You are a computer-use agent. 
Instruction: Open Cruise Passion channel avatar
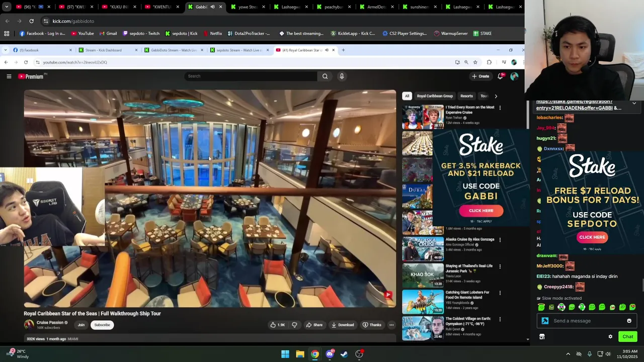(x=29, y=325)
